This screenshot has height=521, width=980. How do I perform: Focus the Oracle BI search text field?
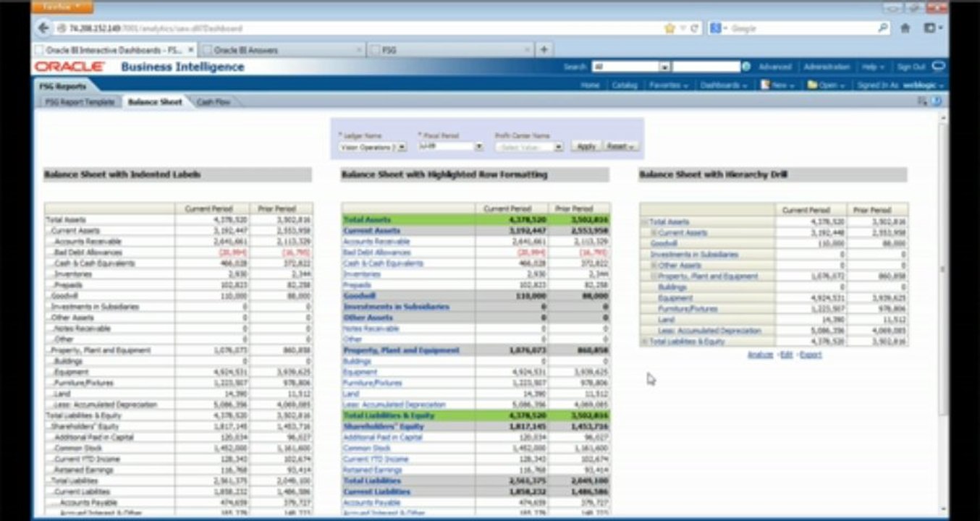point(706,67)
